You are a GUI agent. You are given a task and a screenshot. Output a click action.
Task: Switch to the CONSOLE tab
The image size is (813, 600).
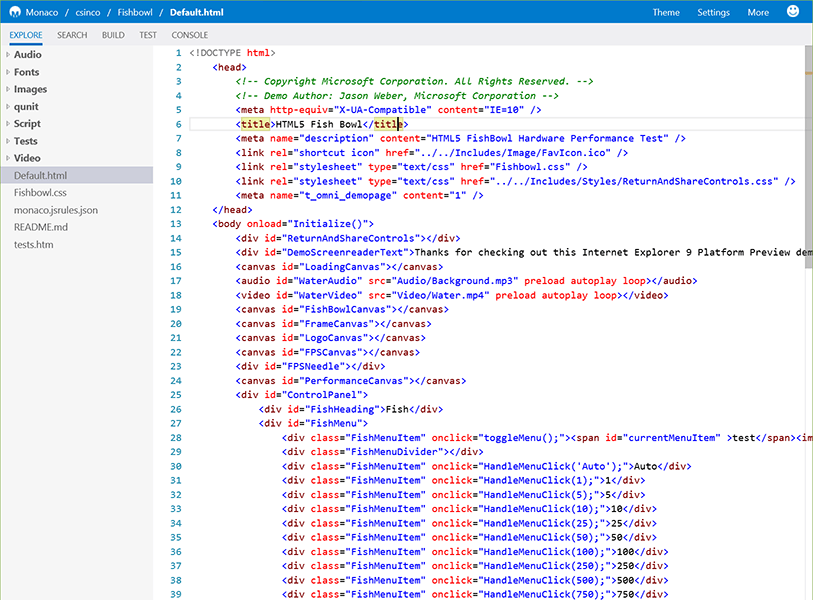pyautogui.click(x=190, y=35)
